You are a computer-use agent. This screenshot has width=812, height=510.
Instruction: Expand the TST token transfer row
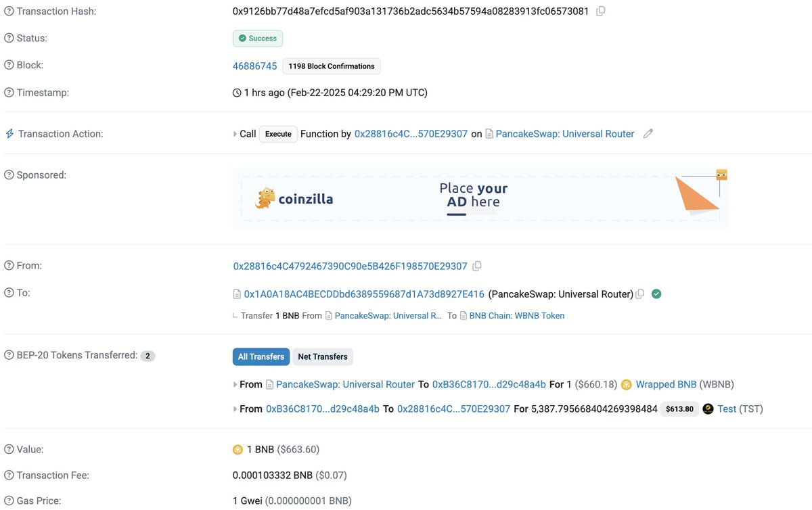235,409
